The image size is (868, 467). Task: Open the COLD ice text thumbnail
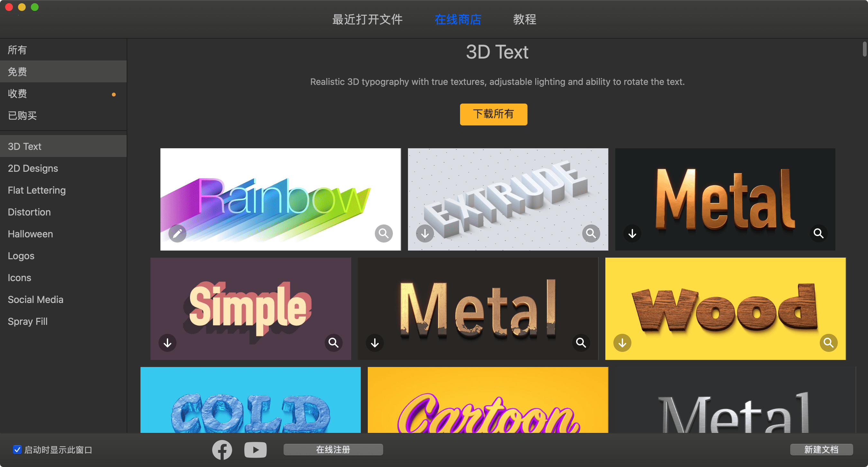(250, 400)
